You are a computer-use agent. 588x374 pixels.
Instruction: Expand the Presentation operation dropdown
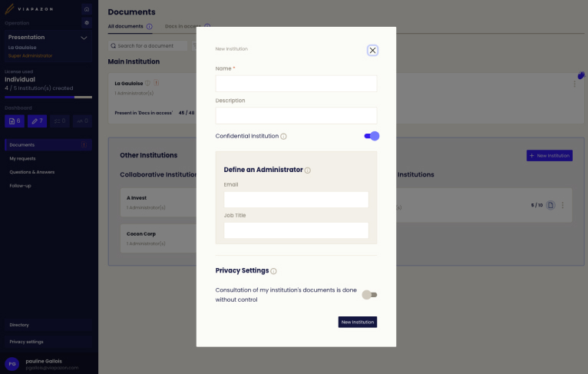(x=84, y=38)
